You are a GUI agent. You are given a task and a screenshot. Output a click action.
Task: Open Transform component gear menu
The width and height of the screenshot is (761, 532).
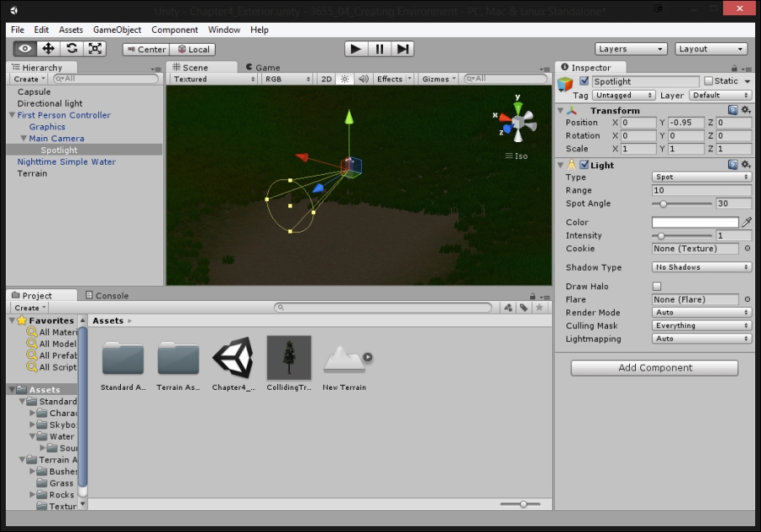(746, 110)
